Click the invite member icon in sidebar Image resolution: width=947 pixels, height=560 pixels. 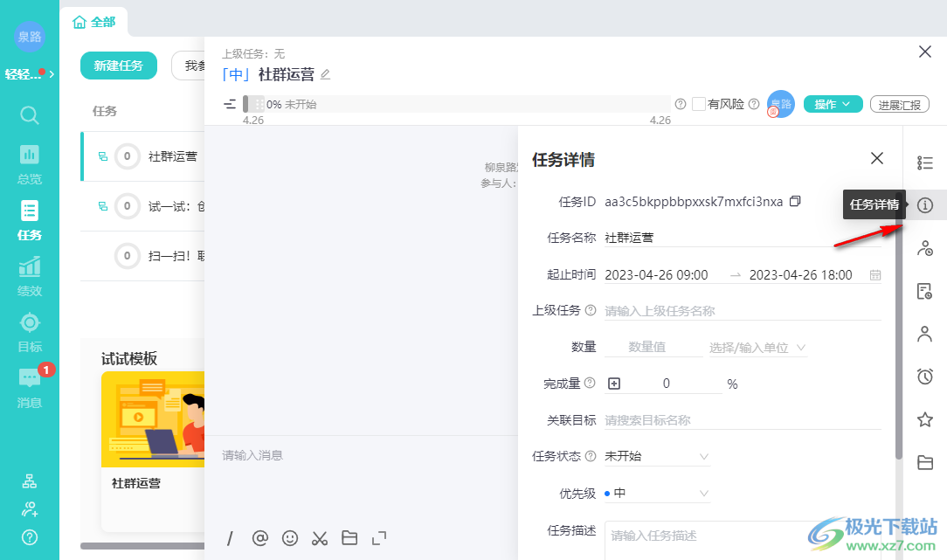coord(29,509)
